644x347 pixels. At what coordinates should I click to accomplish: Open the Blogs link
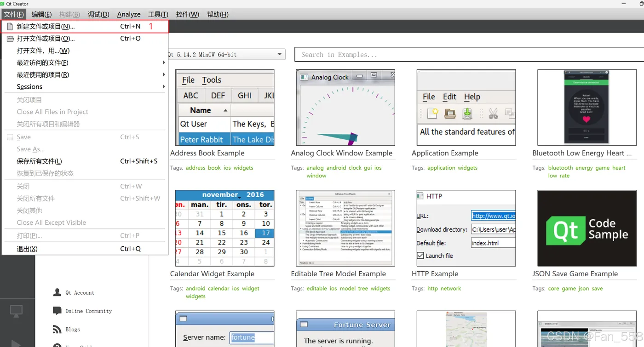click(x=73, y=330)
